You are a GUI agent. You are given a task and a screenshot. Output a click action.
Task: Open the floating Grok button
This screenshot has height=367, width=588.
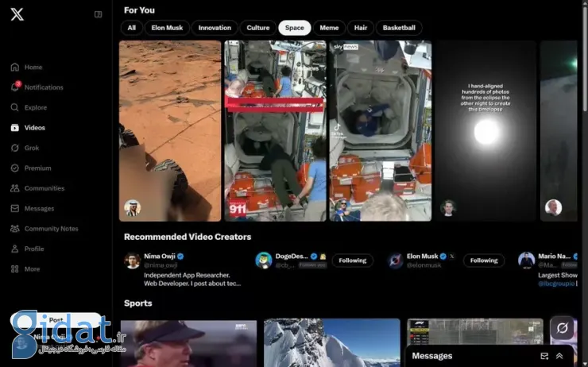coord(562,328)
